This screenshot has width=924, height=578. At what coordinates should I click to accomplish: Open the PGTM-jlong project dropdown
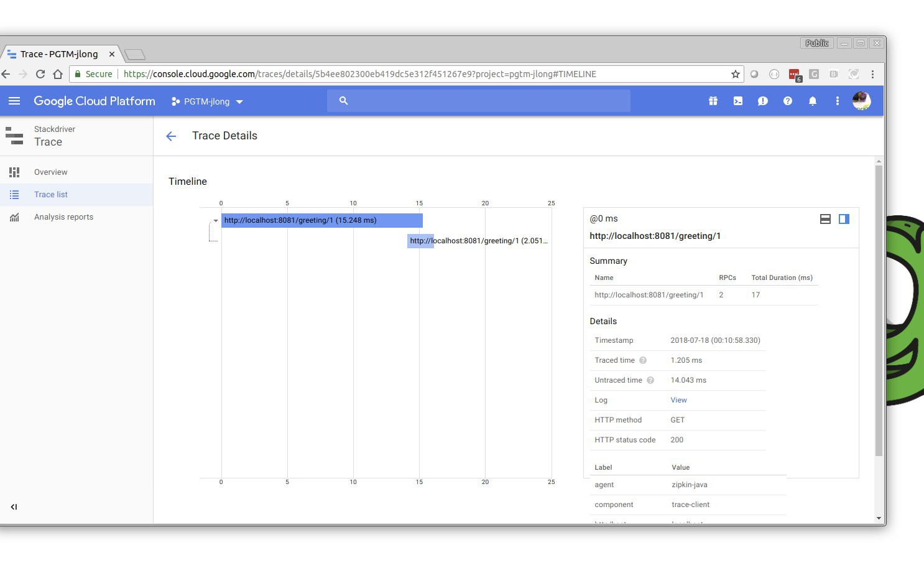click(x=207, y=101)
